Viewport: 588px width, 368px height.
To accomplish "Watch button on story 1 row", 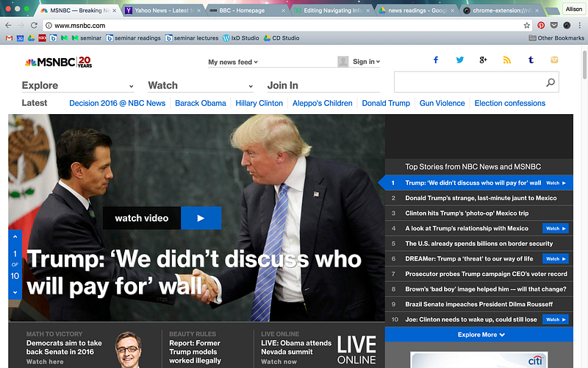I will pos(556,183).
